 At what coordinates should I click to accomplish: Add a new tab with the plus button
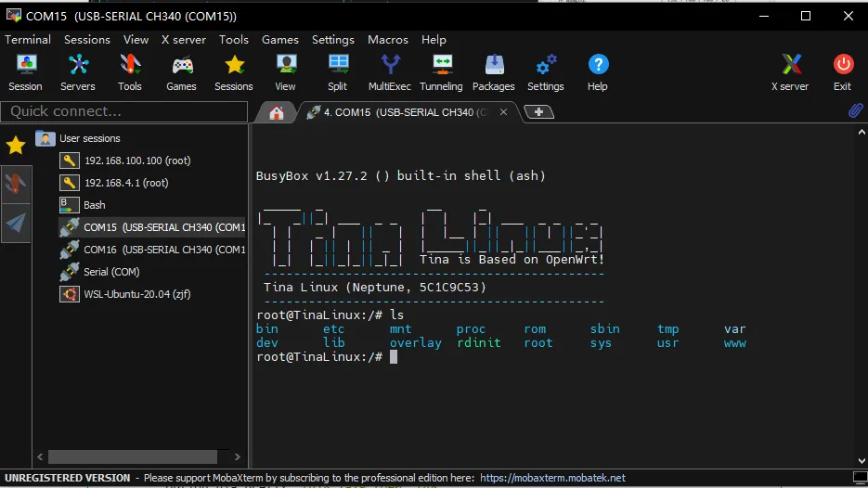click(539, 112)
